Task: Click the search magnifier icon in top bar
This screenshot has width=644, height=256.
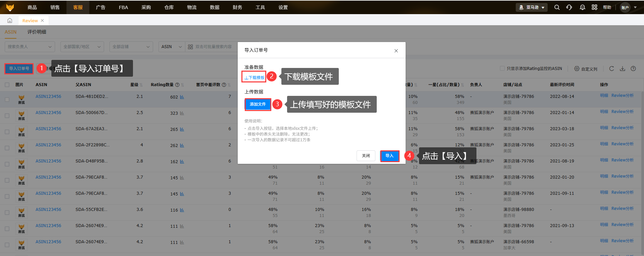Action: pyautogui.click(x=557, y=7)
